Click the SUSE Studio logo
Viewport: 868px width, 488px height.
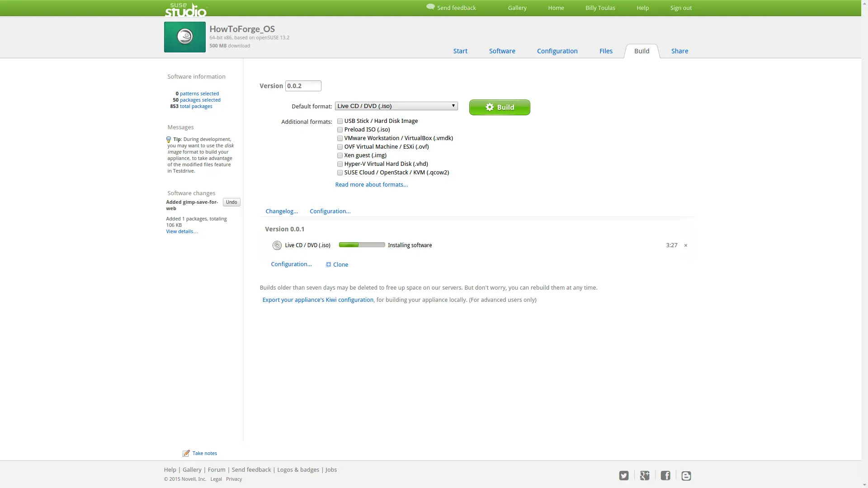point(185,9)
